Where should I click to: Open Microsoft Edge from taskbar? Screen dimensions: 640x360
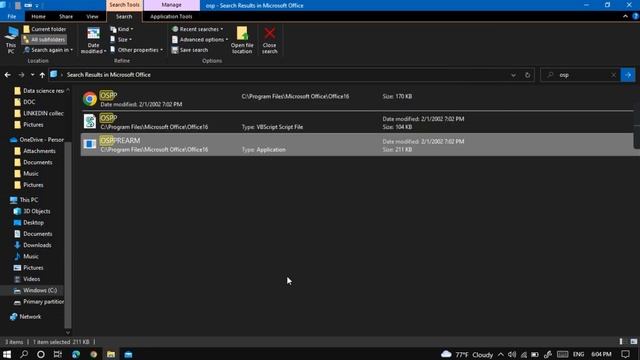[x=76, y=354]
